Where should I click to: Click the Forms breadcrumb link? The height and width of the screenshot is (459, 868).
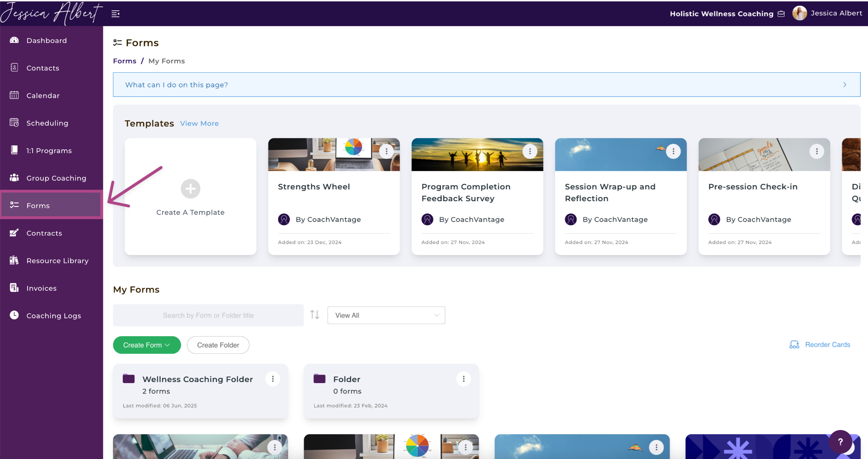[125, 61]
